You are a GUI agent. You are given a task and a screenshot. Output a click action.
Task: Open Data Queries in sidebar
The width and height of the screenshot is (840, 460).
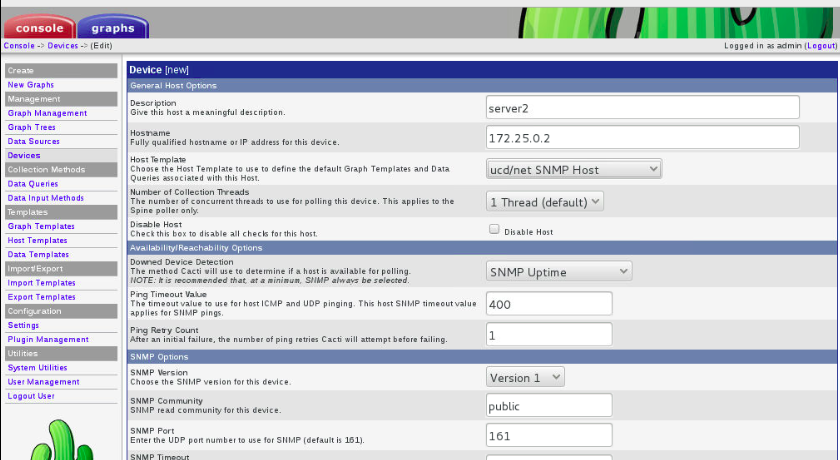33,184
